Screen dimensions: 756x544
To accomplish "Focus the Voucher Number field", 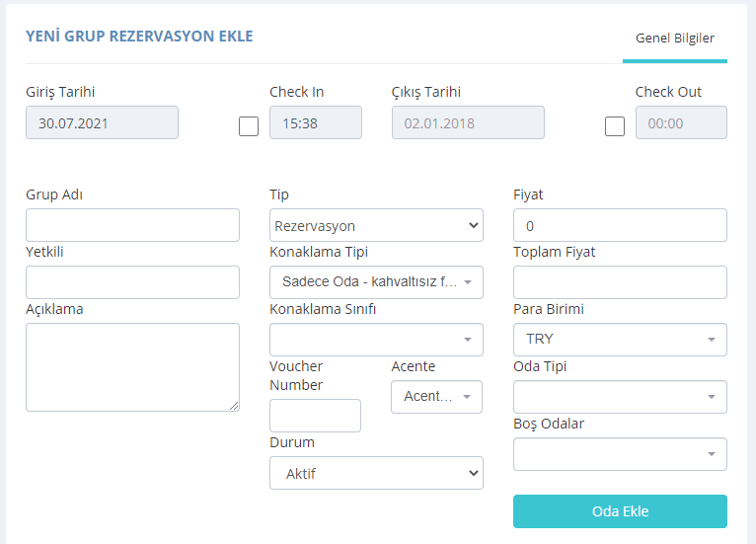I will pos(315,416).
